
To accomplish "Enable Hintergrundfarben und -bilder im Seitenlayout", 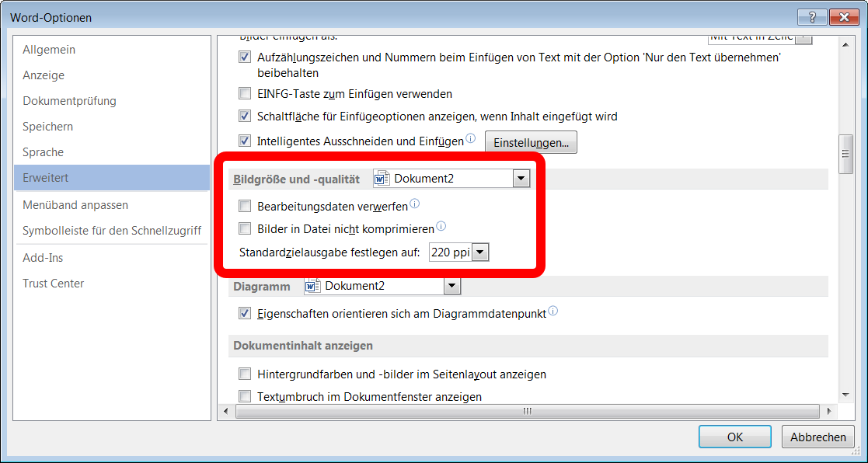I will (x=245, y=374).
